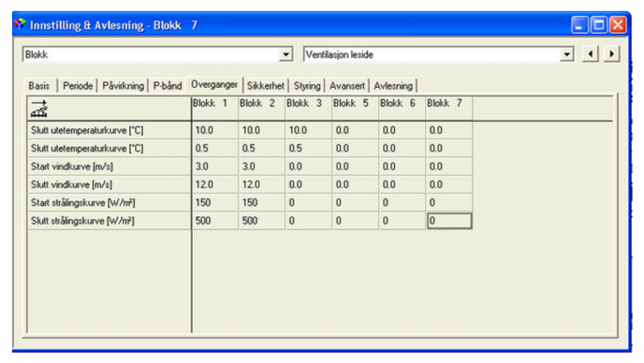The image size is (644, 363).
Task: Maximize the Innstilling & Avlesning window
Action: [x=598, y=25]
